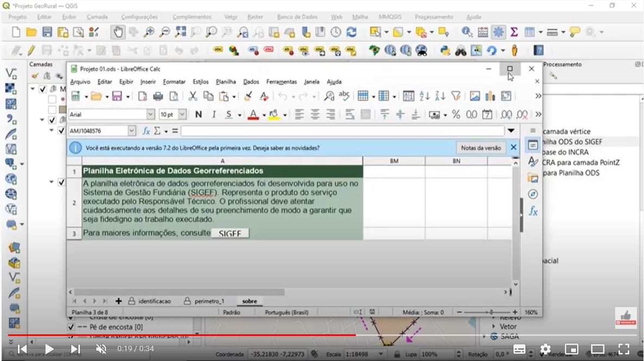Skip to next video button
The height and width of the screenshot is (361, 644).
75,349
